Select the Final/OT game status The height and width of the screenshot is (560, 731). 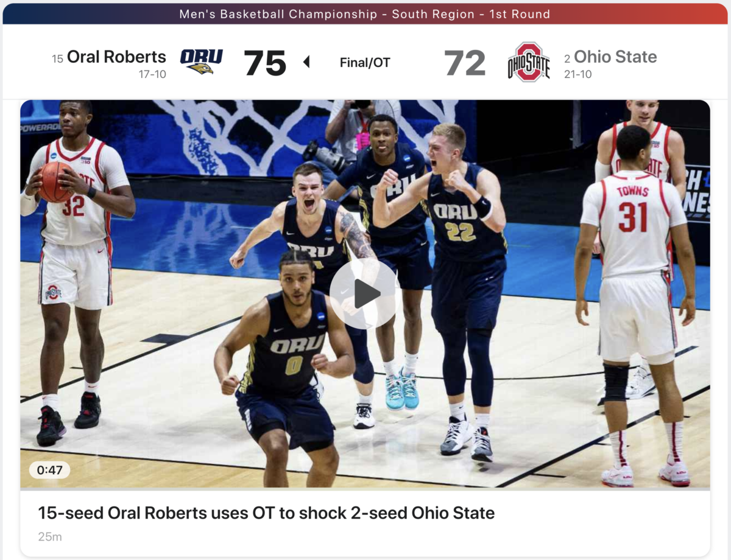tap(365, 63)
